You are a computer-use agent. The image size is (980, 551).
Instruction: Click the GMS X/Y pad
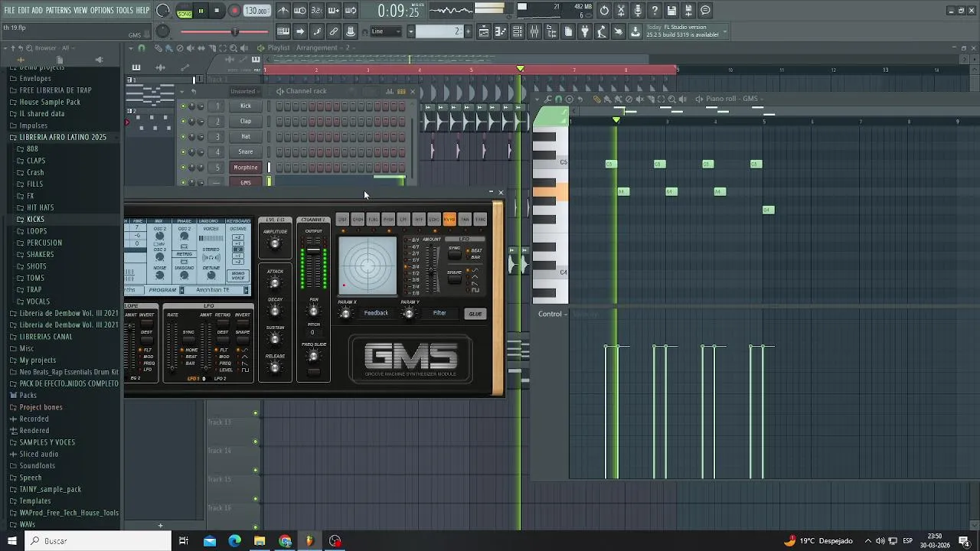coord(367,266)
